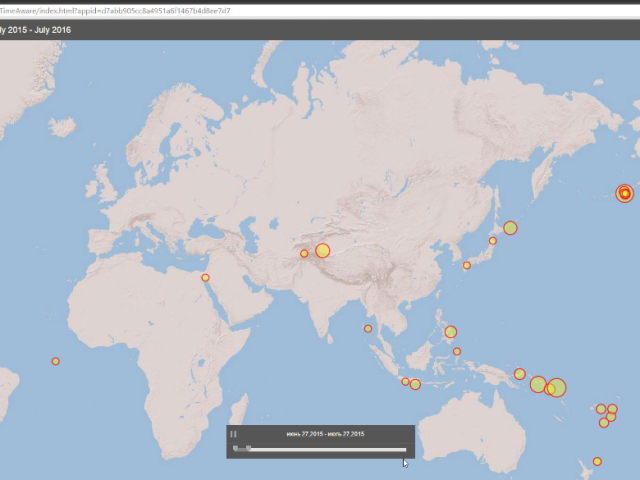Click the right thumb of the time slider
The height and width of the screenshot is (480, 640).
[249, 449]
